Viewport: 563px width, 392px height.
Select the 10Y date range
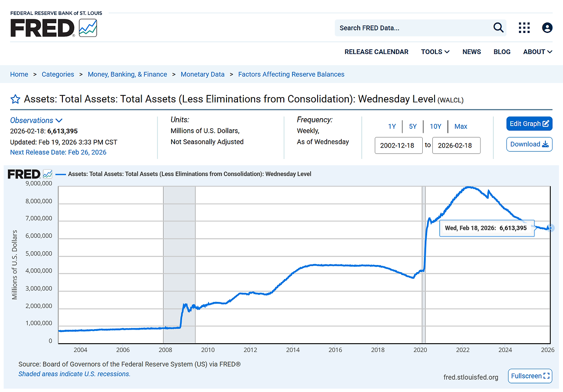pos(435,126)
